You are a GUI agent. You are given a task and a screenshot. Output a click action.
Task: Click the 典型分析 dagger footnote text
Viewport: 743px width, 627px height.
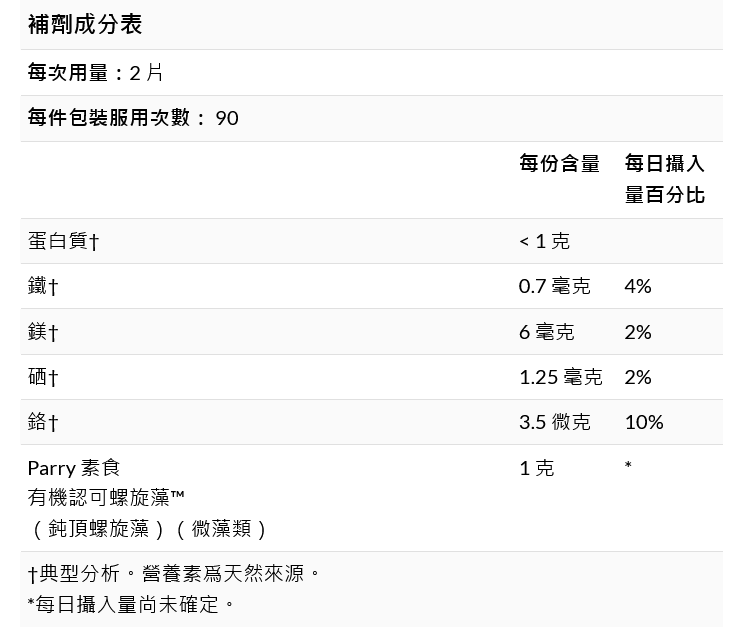(174, 574)
